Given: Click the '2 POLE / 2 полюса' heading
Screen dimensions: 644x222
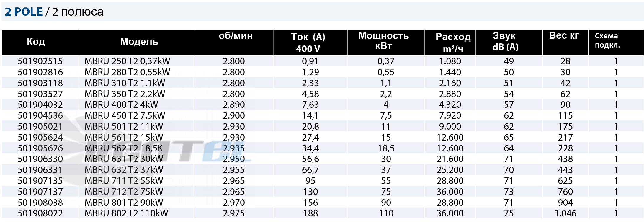Looking at the screenshot, I should click(x=54, y=12).
